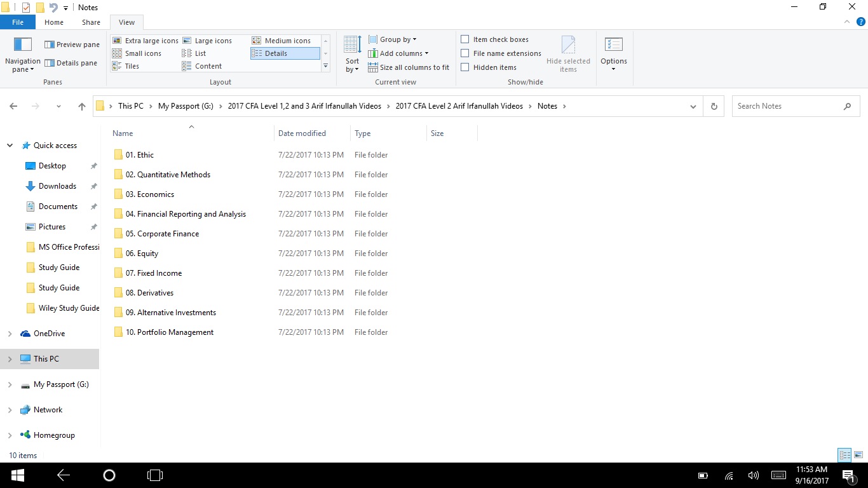Refresh the Notes folder view
Screen dimensions: 868x488
(x=714, y=107)
